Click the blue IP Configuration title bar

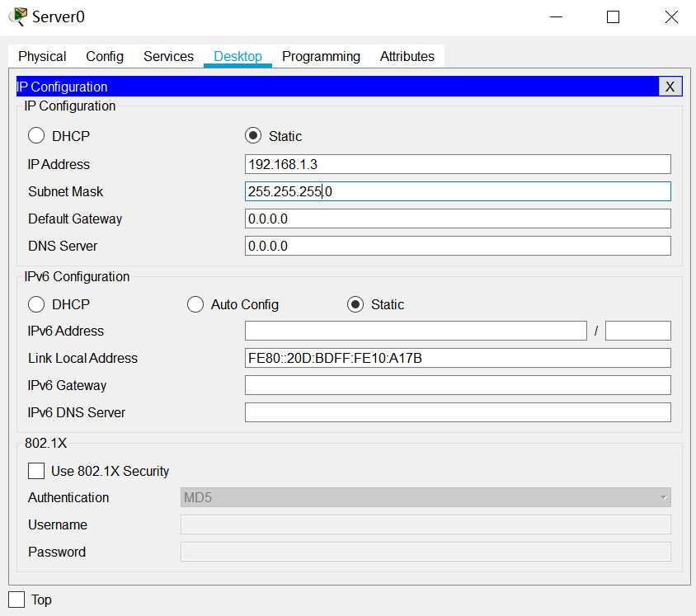[x=337, y=87]
